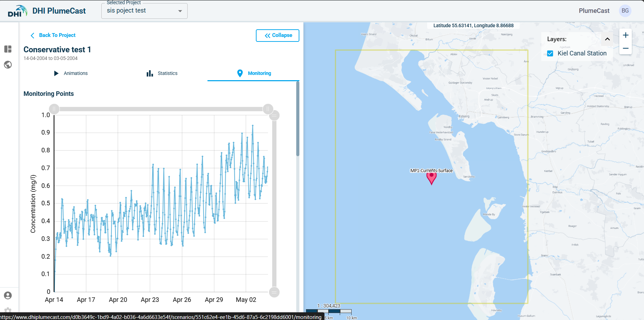This screenshot has width=644, height=320.
Task: Toggle the Kiel Canal Station layer checkbox
Action: click(x=550, y=53)
